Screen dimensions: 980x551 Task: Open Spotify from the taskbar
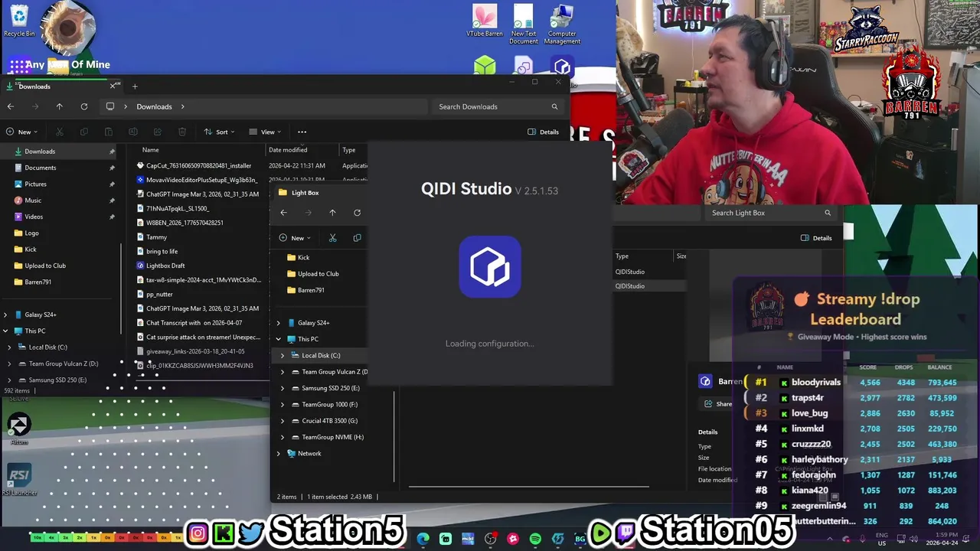click(535, 539)
